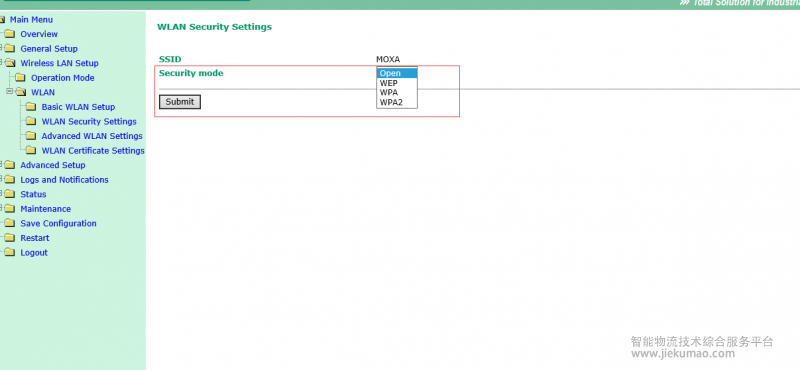
Task: Click the Wireless LAN Setup folder icon
Action: [10, 63]
